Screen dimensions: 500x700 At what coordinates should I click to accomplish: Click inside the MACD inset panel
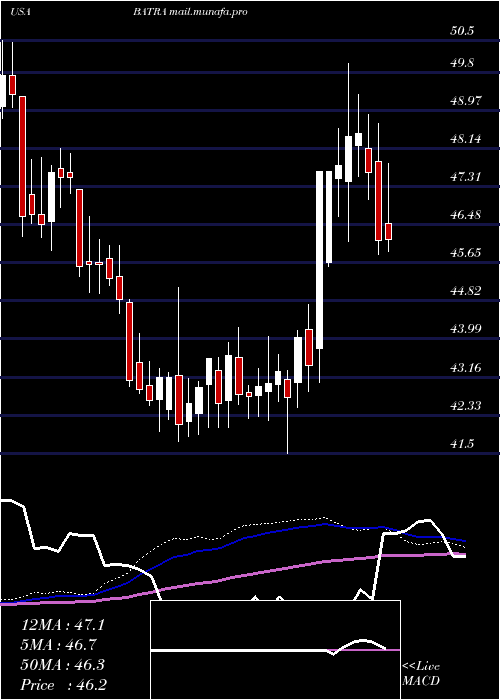pyautogui.click(x=275, y=650)
